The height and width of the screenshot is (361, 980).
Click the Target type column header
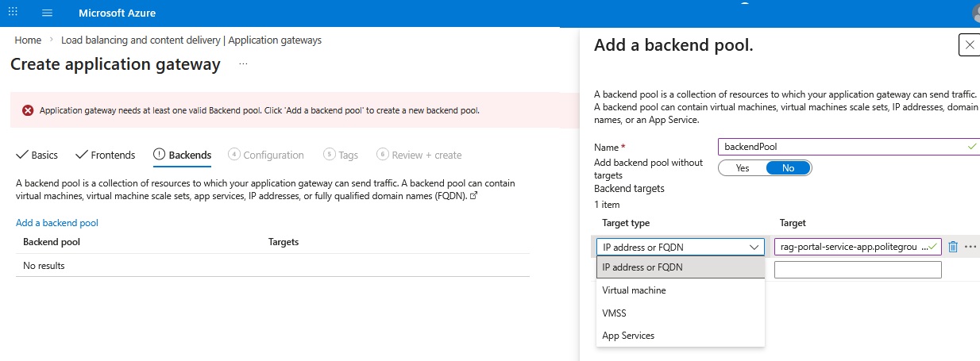(x=626, y=223)
